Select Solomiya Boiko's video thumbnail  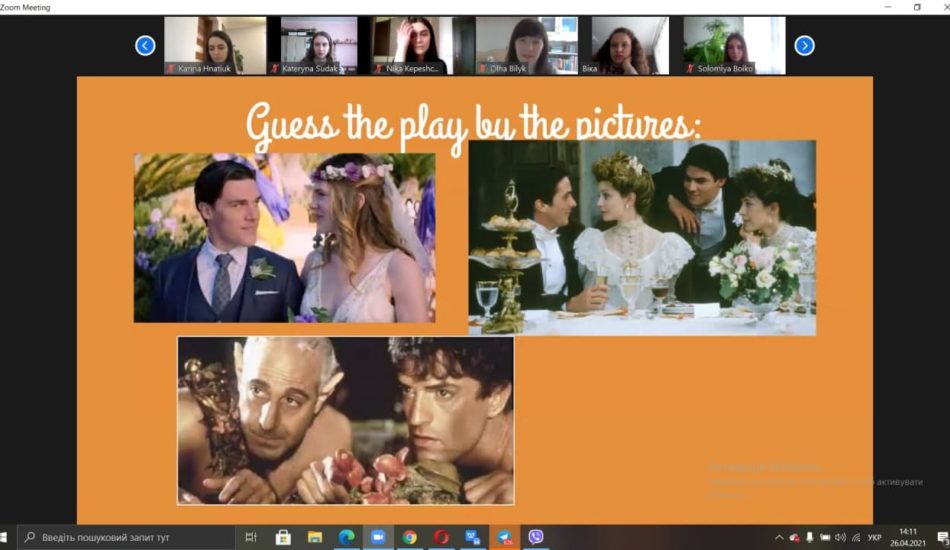tap(734, 45)
